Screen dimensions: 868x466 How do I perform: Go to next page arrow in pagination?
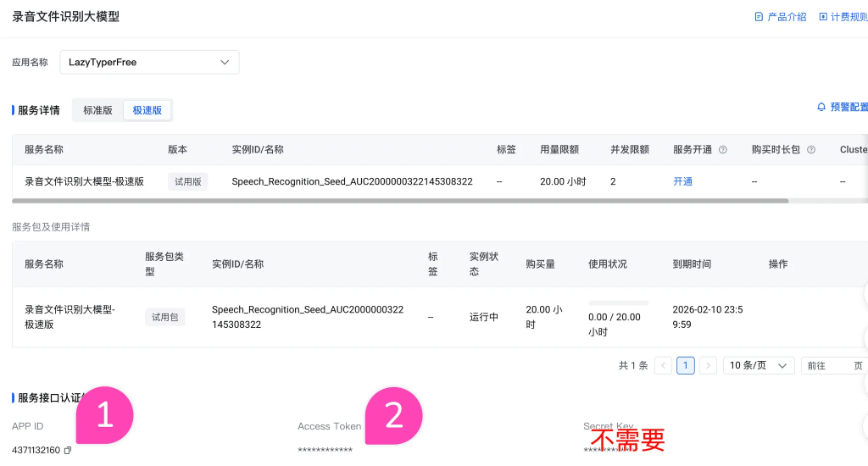[708, 365]
